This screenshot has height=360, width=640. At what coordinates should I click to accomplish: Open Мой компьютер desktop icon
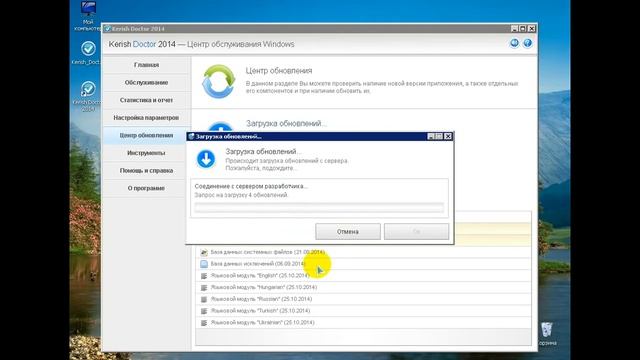pyautogui.click(x=88, y=16)
